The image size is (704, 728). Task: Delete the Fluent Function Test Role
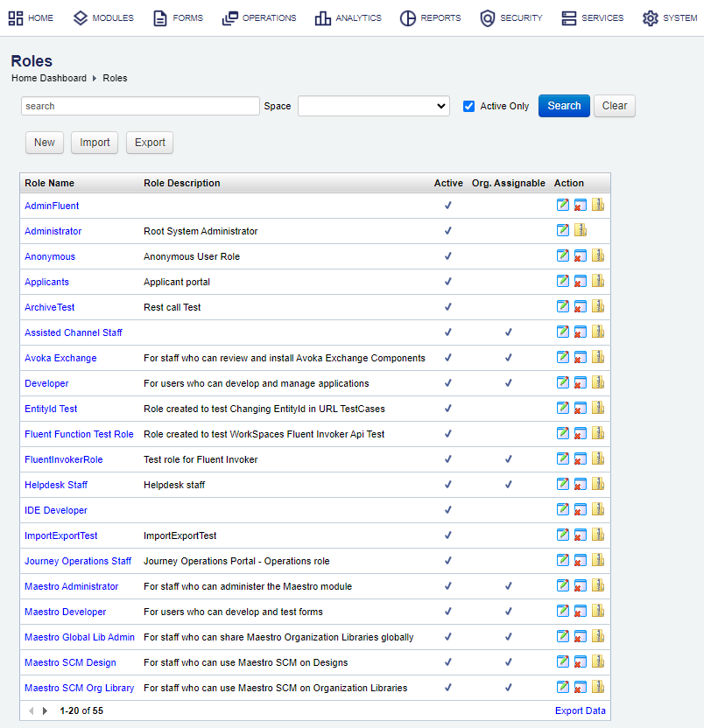click(x=580, y=433)
